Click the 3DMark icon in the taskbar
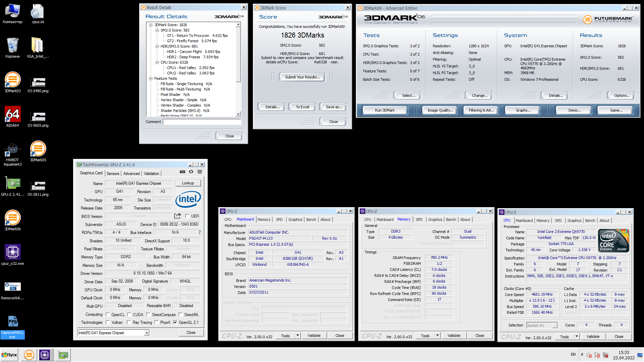The image size is (644, 362). click(x=29, y=355)
